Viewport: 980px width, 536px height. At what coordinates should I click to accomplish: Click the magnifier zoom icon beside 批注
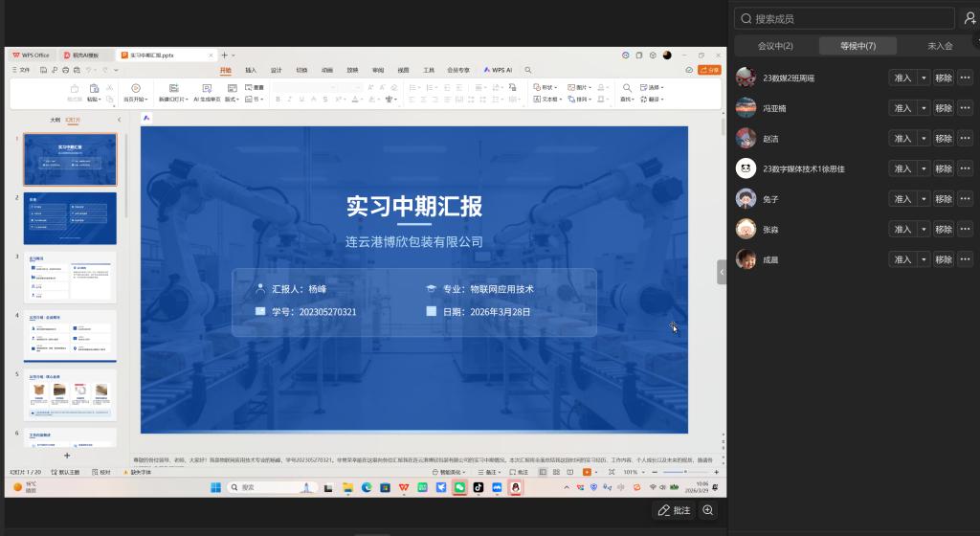(x=708, y=510)
